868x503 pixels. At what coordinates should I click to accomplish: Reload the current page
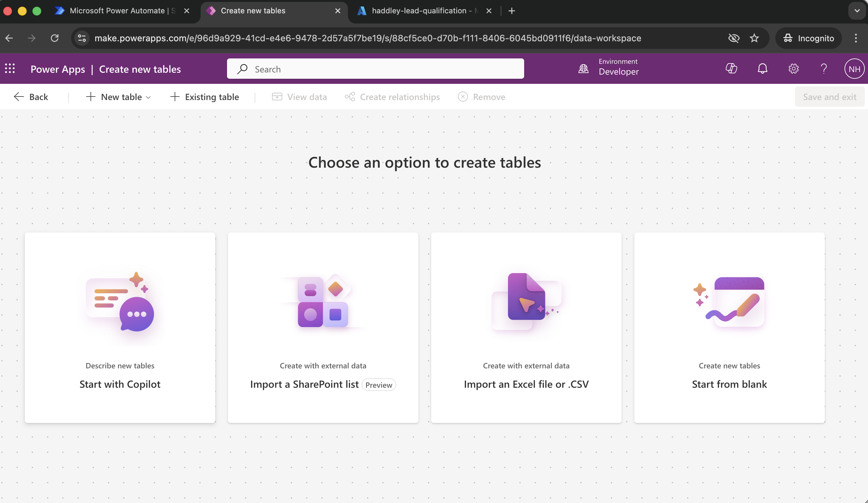pyautogui.click(x=54, y=38)
